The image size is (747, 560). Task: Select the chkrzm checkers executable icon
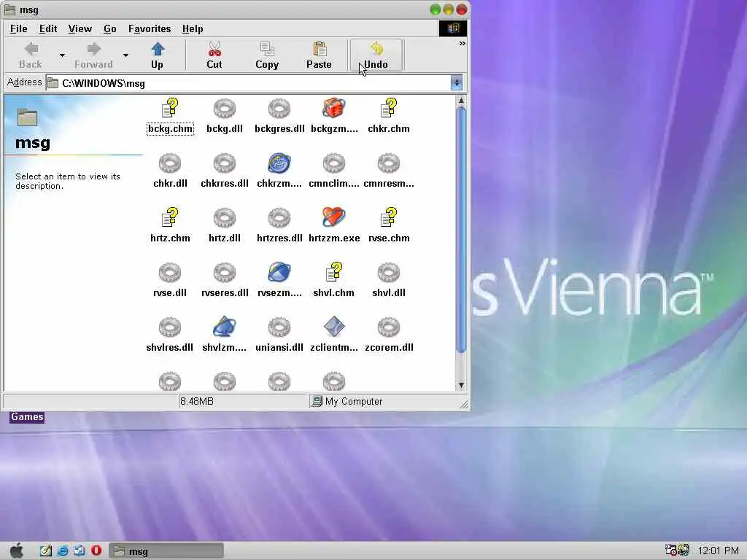(279, 163)
